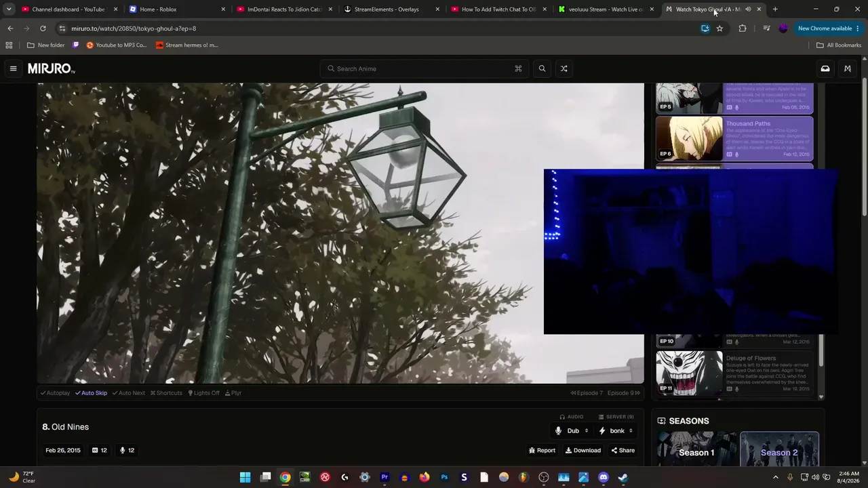Open the Chrome extensions puzzle icon
Screen dimensions: 868x488
(x=743, y=28)
